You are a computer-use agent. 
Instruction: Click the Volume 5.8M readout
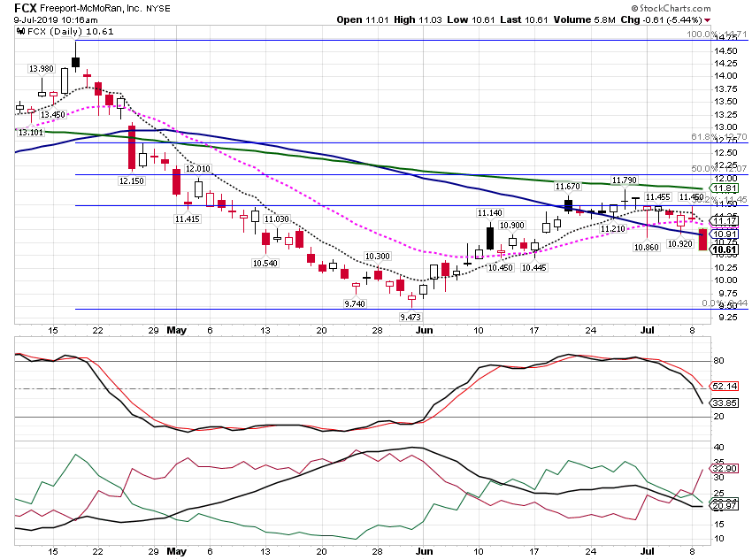pos(584,19)
